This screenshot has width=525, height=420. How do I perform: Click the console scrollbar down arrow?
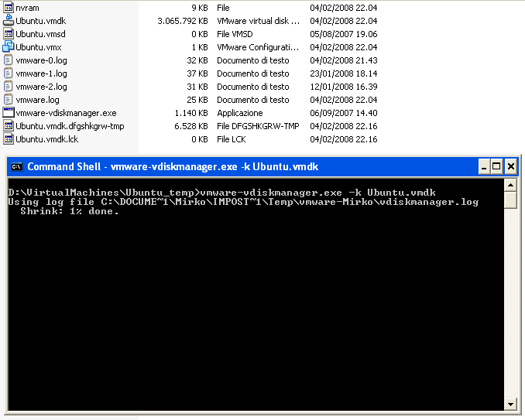click(x=510, y=404)
